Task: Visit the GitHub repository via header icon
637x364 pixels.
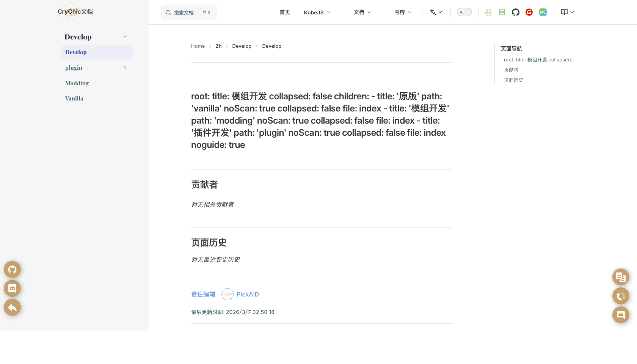Action: [x=515, y=12]
